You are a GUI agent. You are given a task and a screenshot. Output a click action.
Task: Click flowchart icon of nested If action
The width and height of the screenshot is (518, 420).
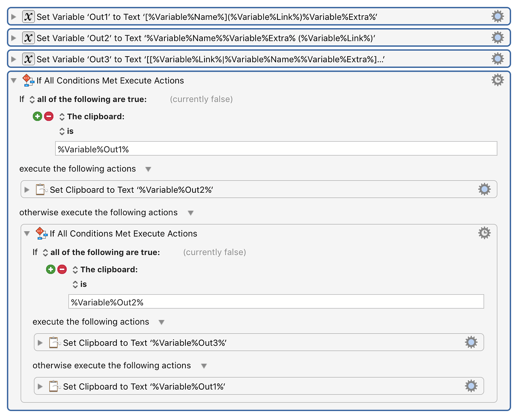click(41, 233)
